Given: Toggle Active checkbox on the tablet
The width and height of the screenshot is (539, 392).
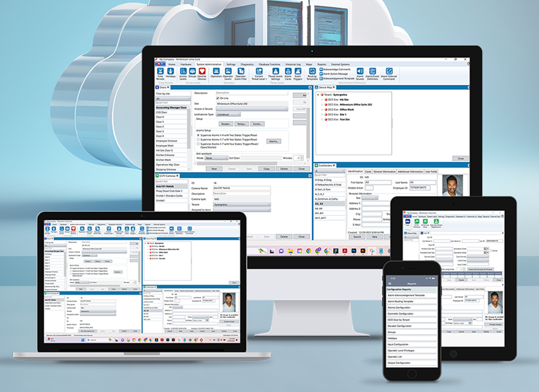Looking at the screenshot, I should (x=490, y=251).
